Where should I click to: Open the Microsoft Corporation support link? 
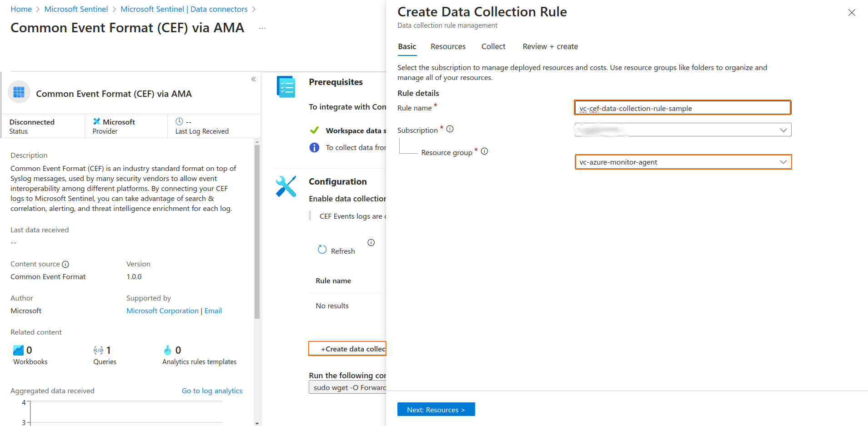[x=162, y=311]
